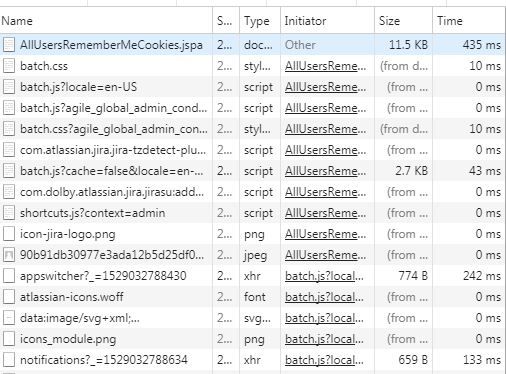Image resolution: width=506 pixels, height=374 pixels.
Task: Select the appswitcher?_=1529032788430 request
Action: (253, 276)
